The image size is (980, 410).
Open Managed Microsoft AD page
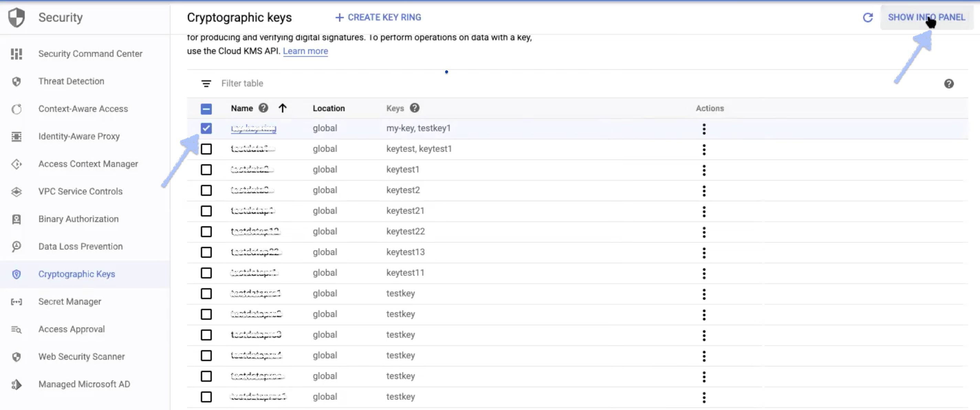pos(84,384)
